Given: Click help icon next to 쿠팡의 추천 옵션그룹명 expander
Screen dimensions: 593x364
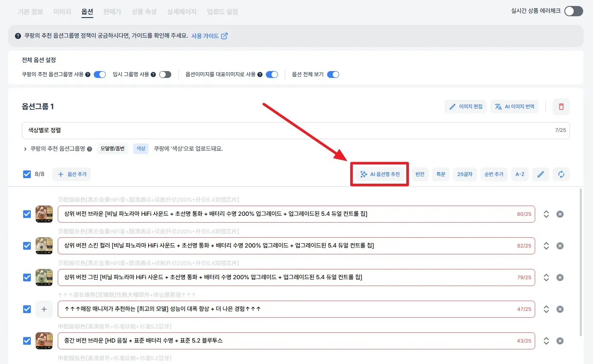Looking at the screenshot, I should [89, 149].
